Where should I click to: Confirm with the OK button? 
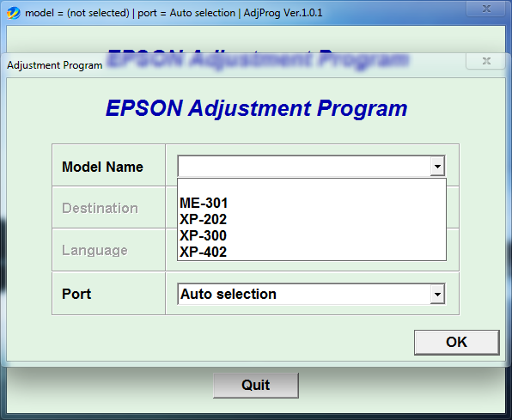tap(457, 343)
